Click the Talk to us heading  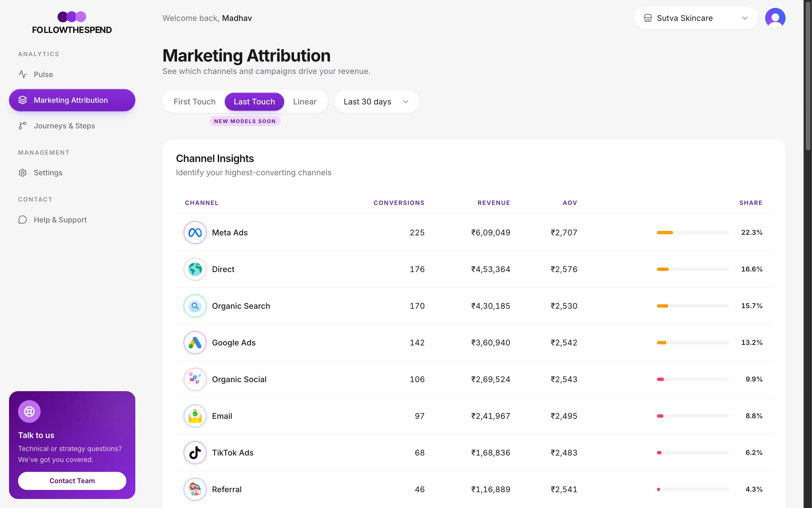36,435
